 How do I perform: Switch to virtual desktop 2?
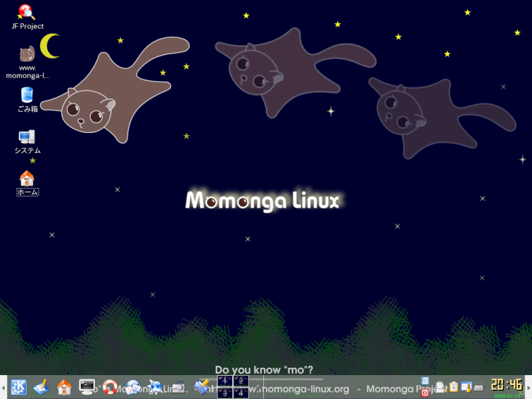(x=241, y=381)
